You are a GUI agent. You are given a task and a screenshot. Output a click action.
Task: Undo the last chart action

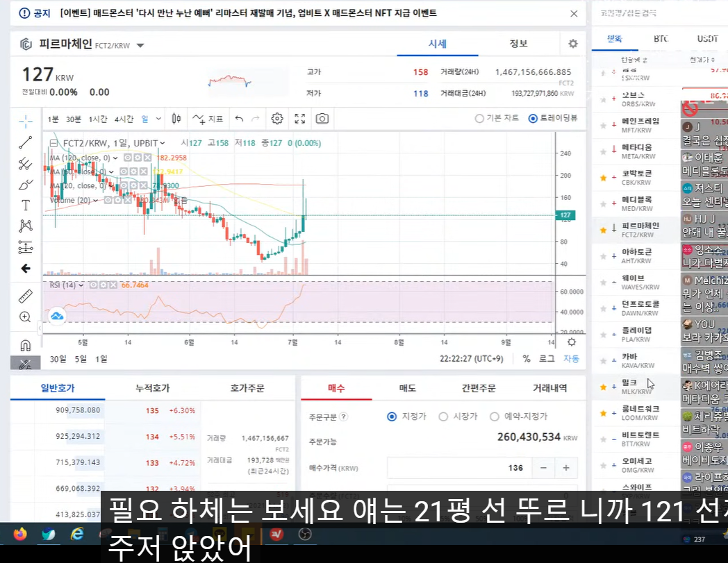pos(239,119)
